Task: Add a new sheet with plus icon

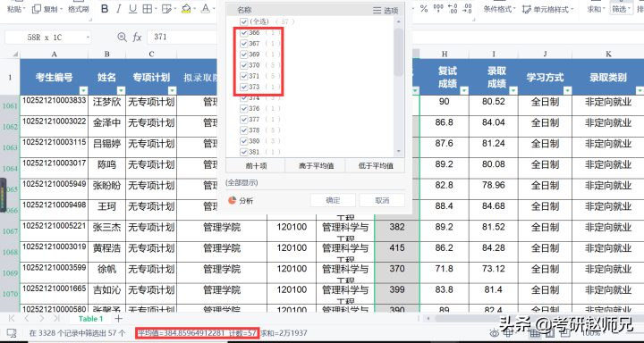Action: (x=118, y=318)
